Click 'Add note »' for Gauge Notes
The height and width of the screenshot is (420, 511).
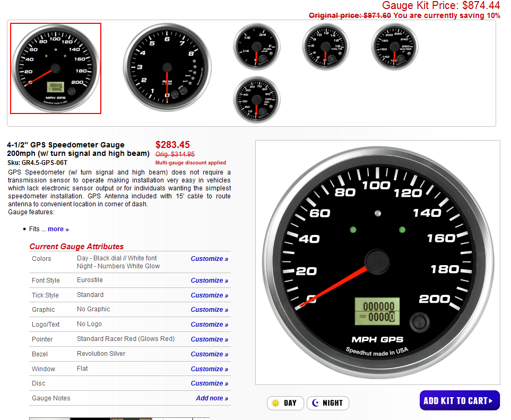click(x=212, y=398)
